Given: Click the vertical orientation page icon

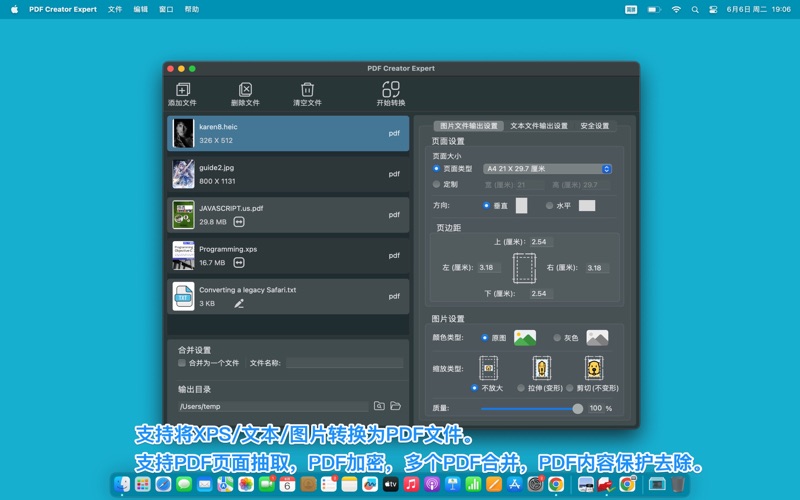Looking at the screenshot, I should tap(521, 206).
